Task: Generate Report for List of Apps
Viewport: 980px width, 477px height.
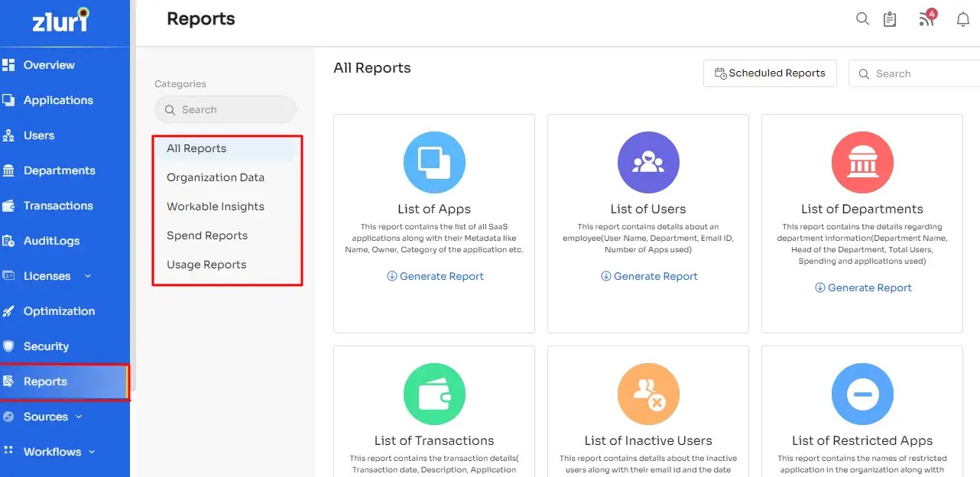Action: [435, 276]
